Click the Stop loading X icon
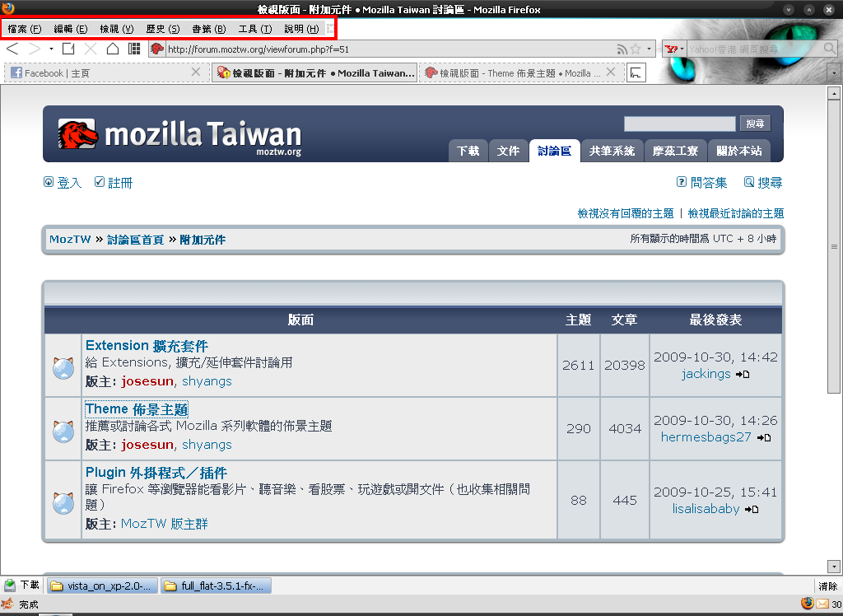Viewport: 843px width, 616px height. pos(91,49)
